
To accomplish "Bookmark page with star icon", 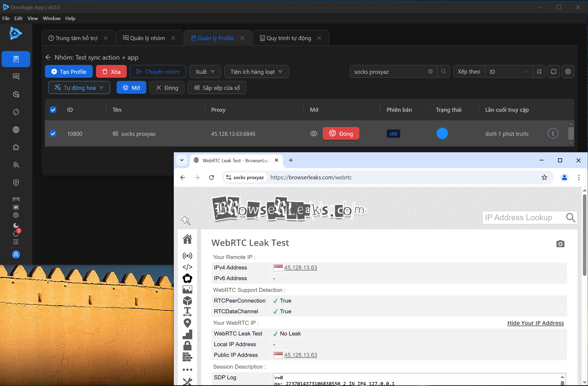I will tap(544, 177).
